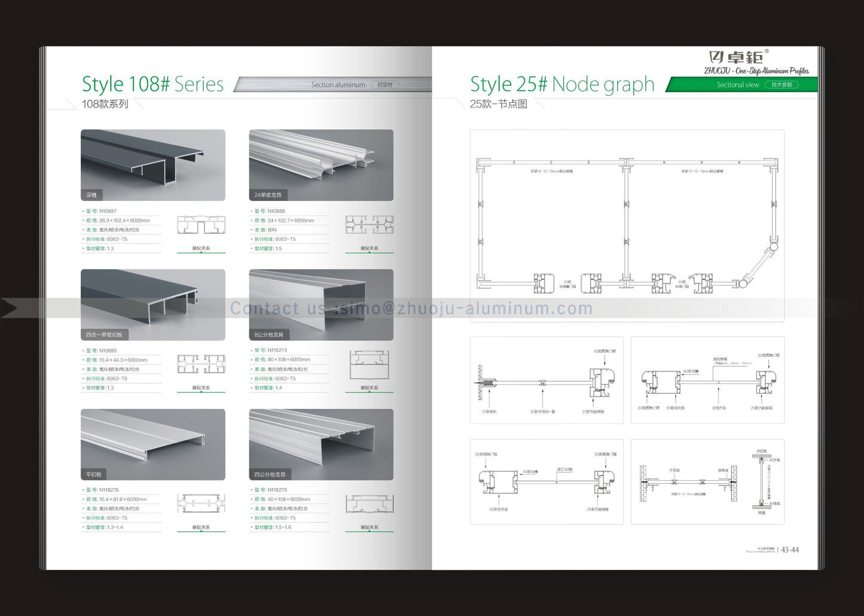
Task: Click the contact email watermark text
Action: pos(411,309)
